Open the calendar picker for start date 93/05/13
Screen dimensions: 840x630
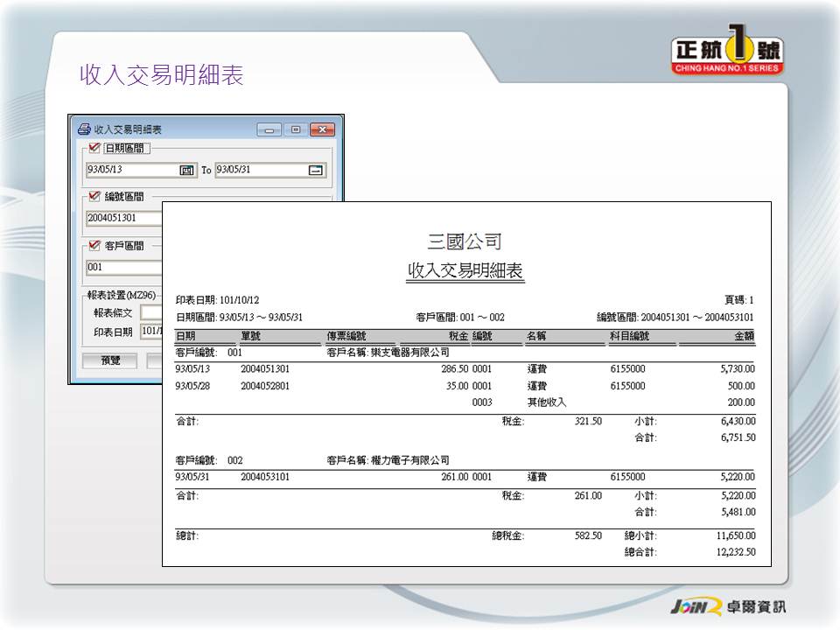186,170
